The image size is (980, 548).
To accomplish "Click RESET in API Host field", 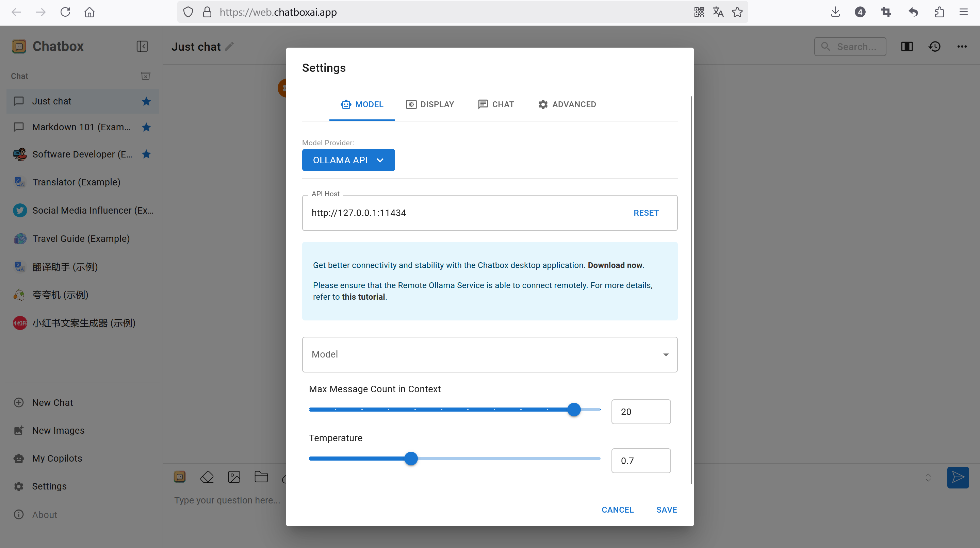I will (x=646, y=213).
